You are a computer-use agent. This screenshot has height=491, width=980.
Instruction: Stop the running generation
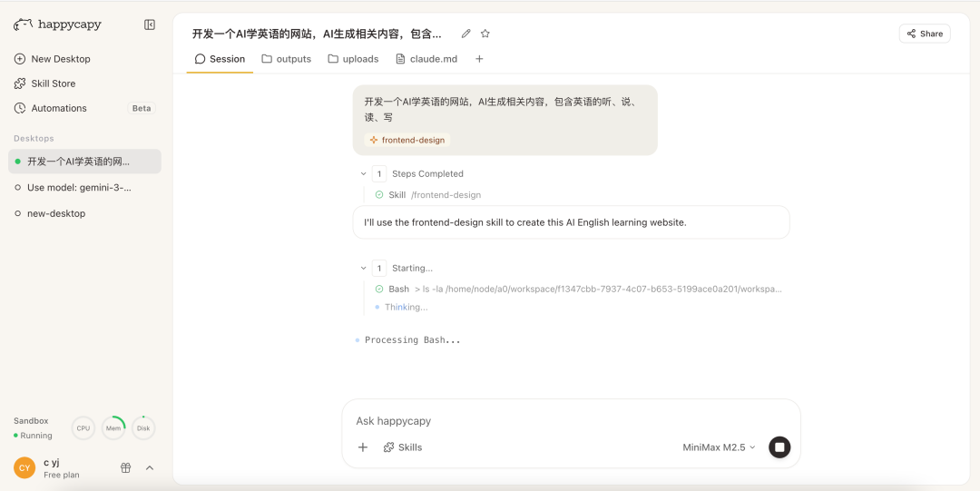pyautogui.click(x=779, y=447)
